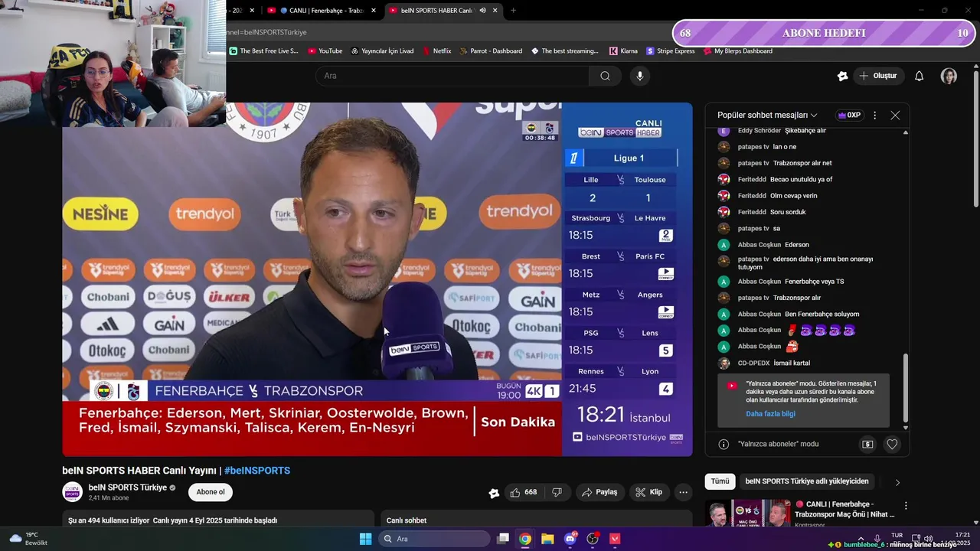
Task: Open Yayıncılar İçin Livad bookmark
Action: (x=382, y=51)
